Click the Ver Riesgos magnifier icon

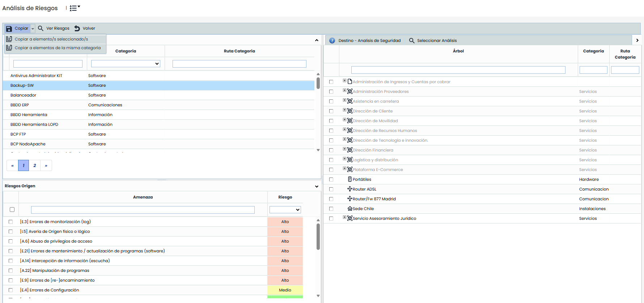41,28
